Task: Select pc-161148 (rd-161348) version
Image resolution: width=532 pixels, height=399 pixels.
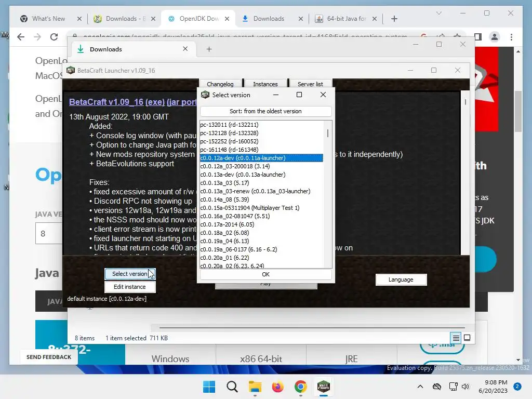Action: coord(261,150)
